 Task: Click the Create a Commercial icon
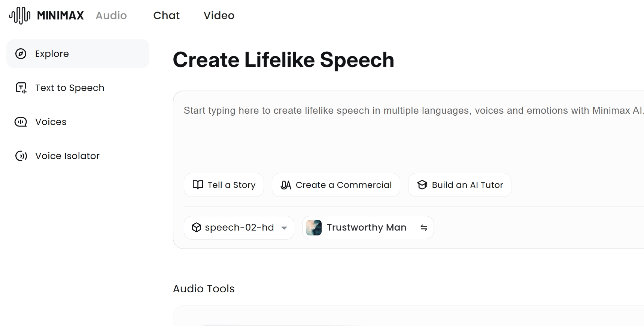point(286,185)
